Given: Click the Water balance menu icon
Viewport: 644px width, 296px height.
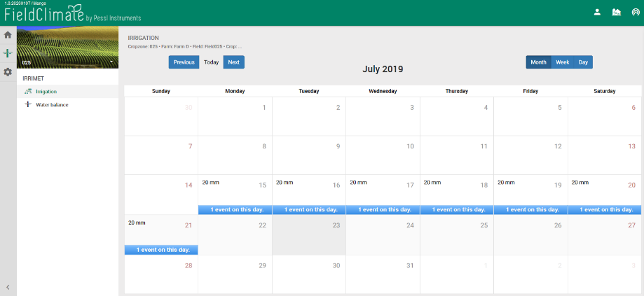Looking at the screenshot, I should pyautogui.click(x=28, y=105).
